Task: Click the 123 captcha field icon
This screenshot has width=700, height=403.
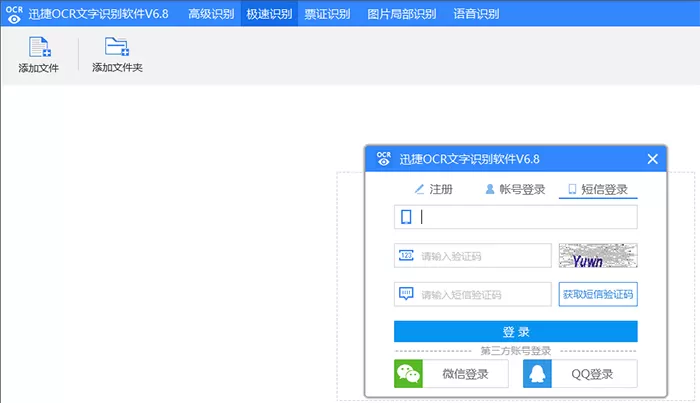Action: coord(406,256)
